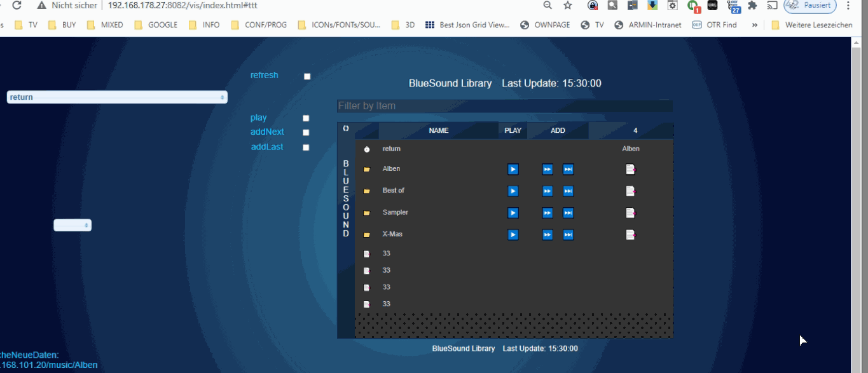Open the 'return' dropdown selector
The height and width of the screenshot is (373, 868).
point(117,97)
